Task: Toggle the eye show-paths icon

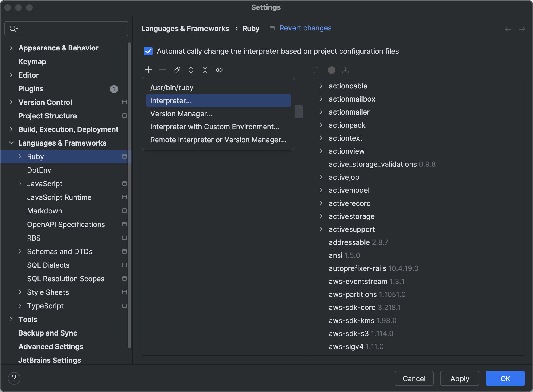Action: pyautogui.click(x=219, y=70)
